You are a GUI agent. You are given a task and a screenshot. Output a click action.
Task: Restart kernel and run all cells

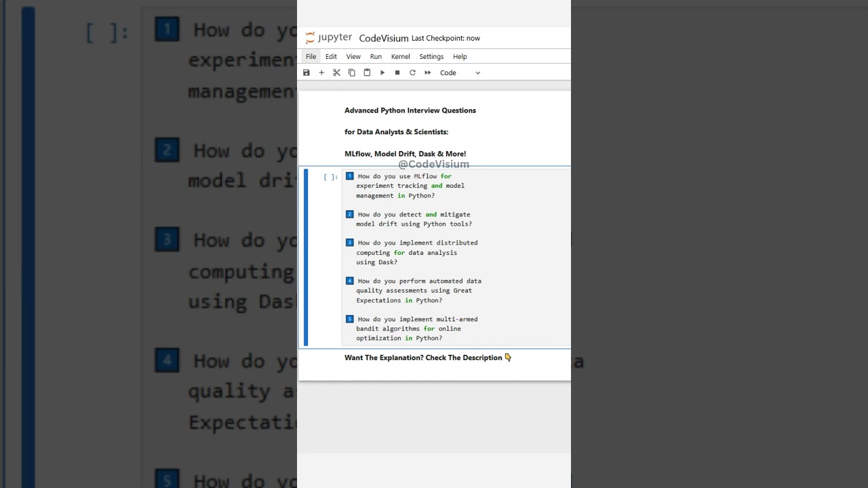click(x=428, y=73)
